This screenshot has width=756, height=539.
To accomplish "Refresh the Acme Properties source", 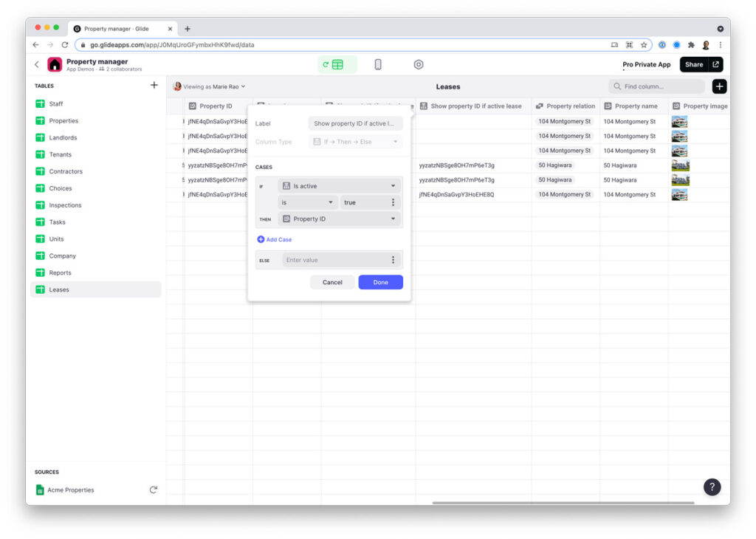I will [154, 490].
